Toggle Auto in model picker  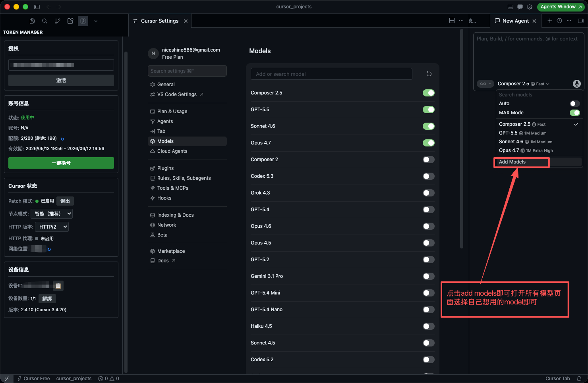tap(575, 104)
